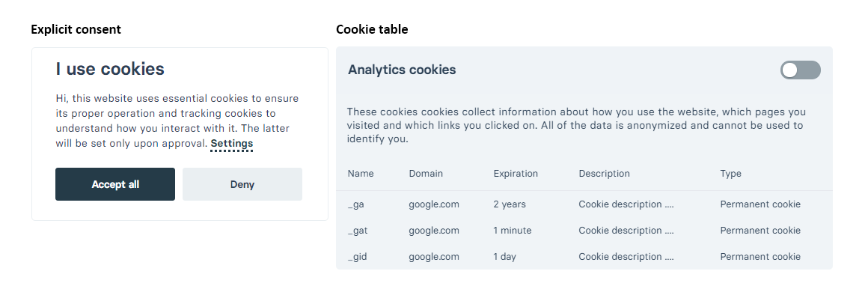The image size is (868, 295).
Task: Select the Name column header
Action: point(361,173)
